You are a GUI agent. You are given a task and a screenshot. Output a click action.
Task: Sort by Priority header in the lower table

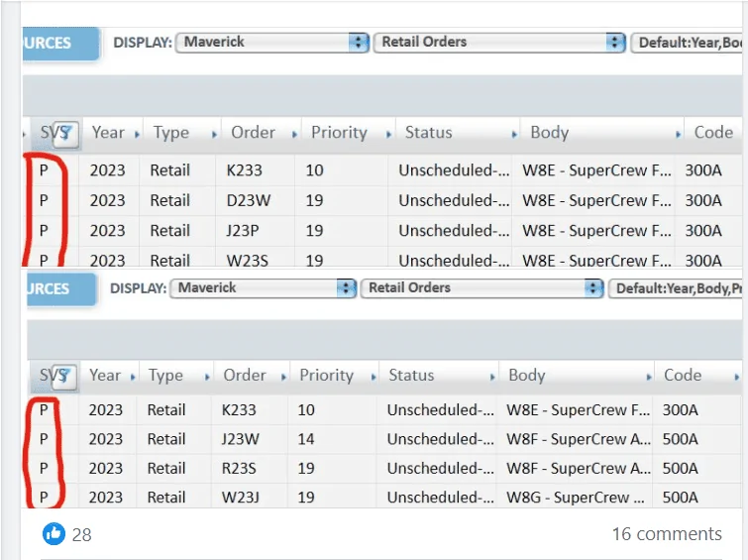click(326, 376)
